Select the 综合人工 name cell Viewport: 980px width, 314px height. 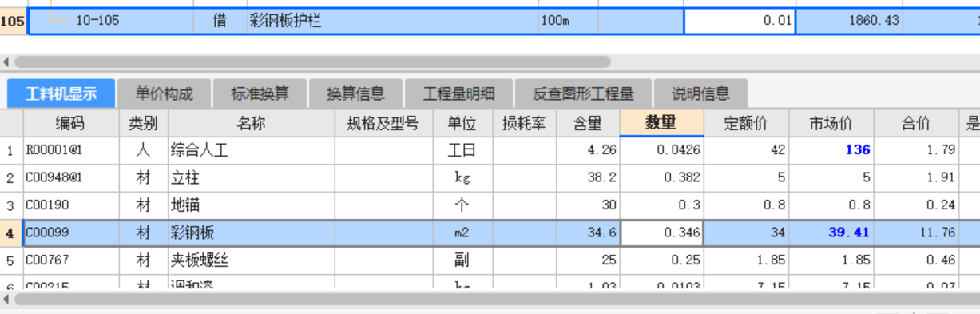[252, 150]
